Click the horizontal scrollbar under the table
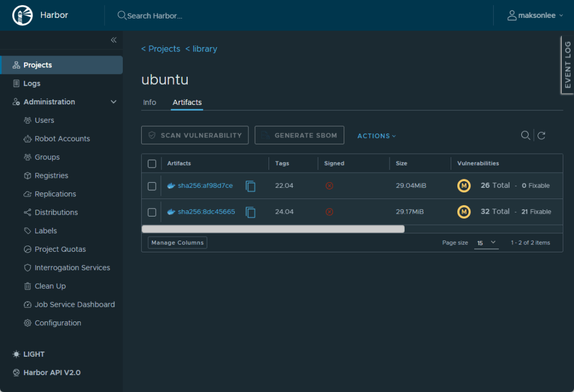Viewport: 574px width, 392px height. [x=273, y=229]
